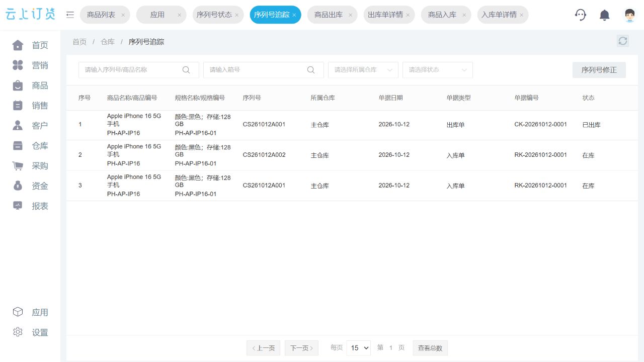Go to next page with 下一页
Image resolution: width=644 pixels, height=362 pixels.
pyautogui.click(x=301, y=348)
